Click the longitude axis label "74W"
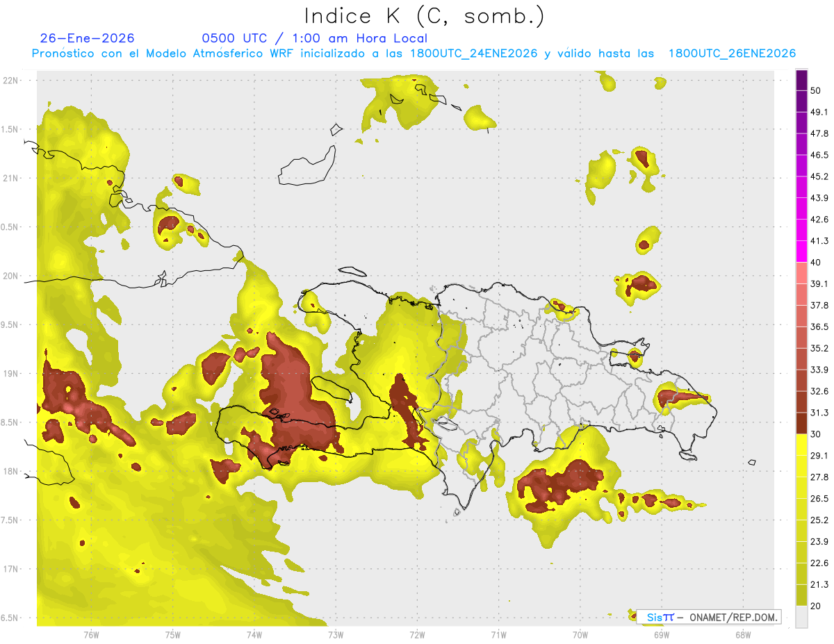Viewport: 834px width, 644px height. point(254,634)
